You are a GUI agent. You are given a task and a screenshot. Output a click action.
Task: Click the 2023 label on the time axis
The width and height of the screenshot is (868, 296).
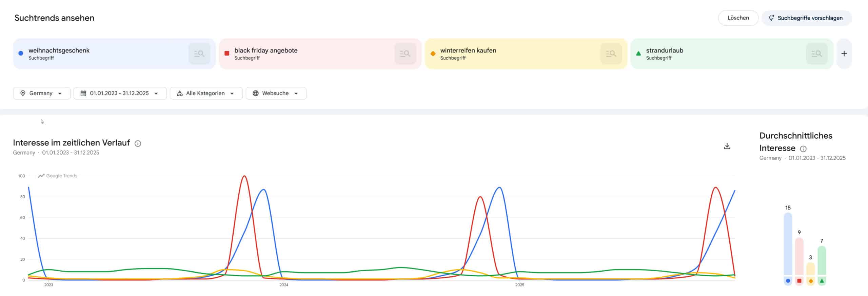pos(48,285)
